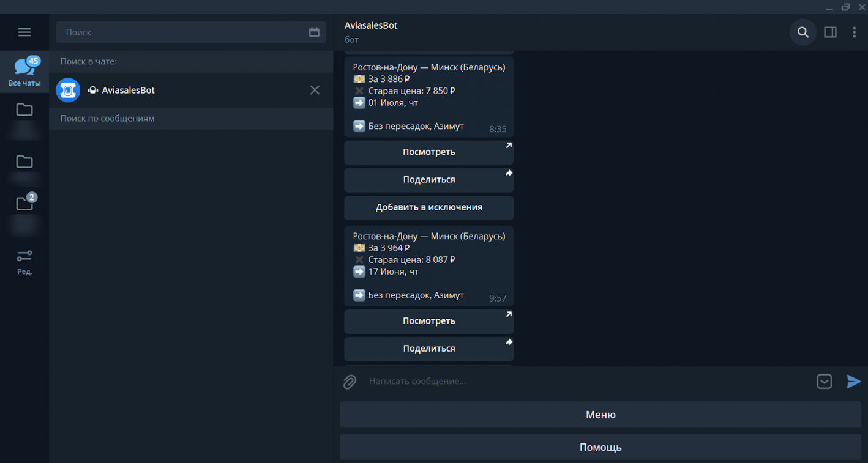This screenshot has height=463, width=868.
Task: Click Посмотреть button under the 9:57 message
Action: [x=428, y=321]
